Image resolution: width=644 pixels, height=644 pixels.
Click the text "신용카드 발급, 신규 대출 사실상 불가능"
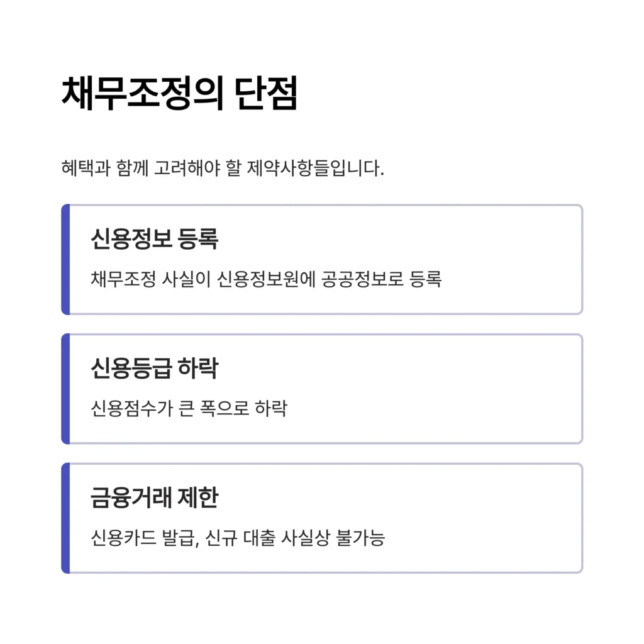click(238, 538)
